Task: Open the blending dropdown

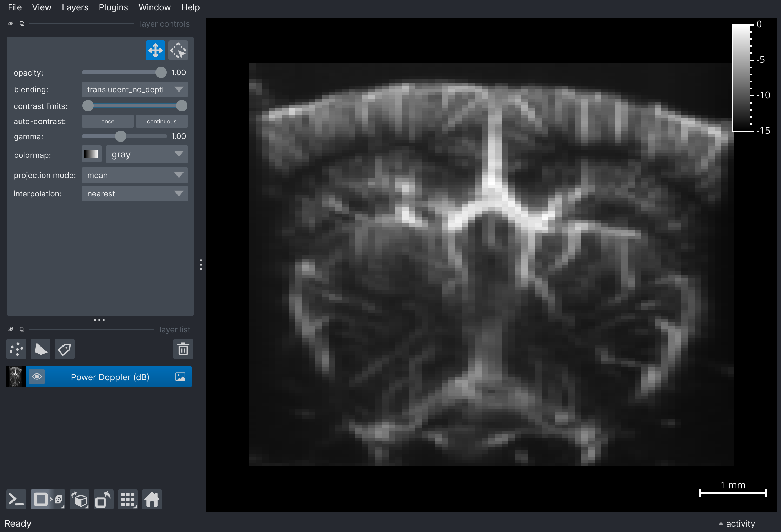Action: pyautogui.click(x=135, y=89)
